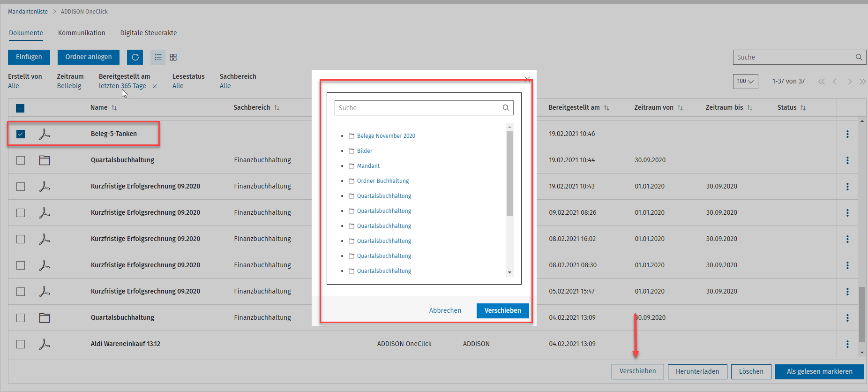Change the Bereitgestellt am filter value
Screen dimensions: 868x392
[122, 86]
